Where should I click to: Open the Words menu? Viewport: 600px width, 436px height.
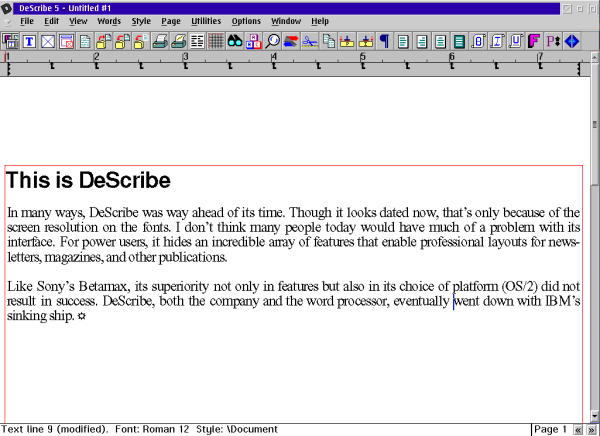click(109, 21)
